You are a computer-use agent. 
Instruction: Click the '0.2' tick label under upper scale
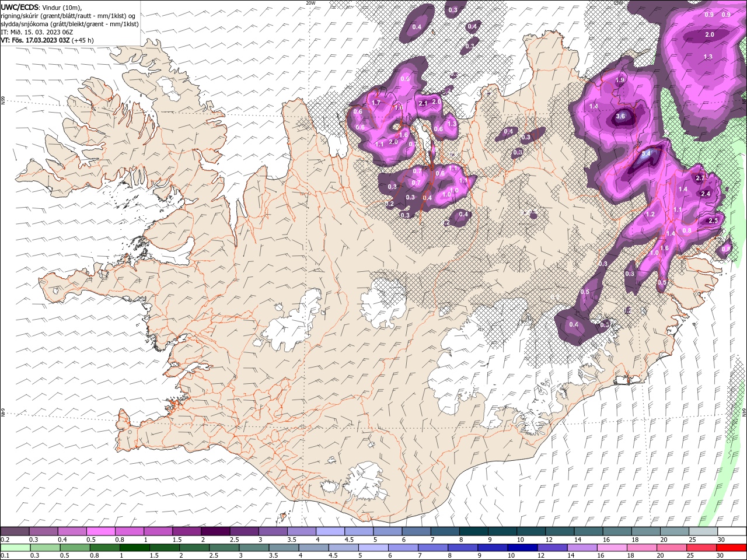pyautogui.click(x=5, y=540)
